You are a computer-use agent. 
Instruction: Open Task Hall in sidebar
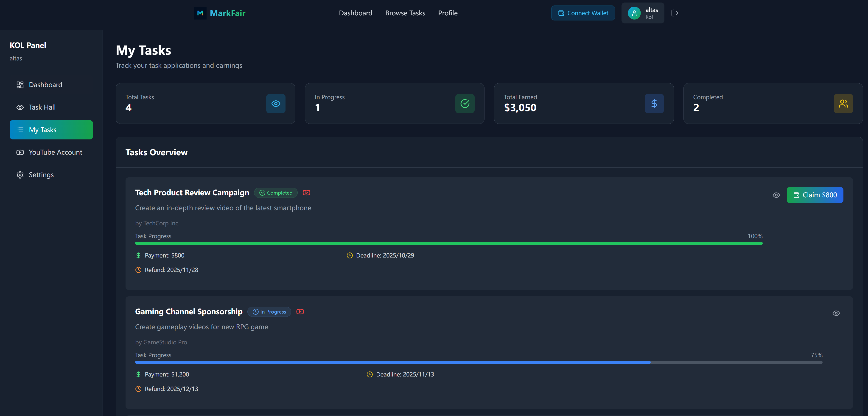[42, 107]
